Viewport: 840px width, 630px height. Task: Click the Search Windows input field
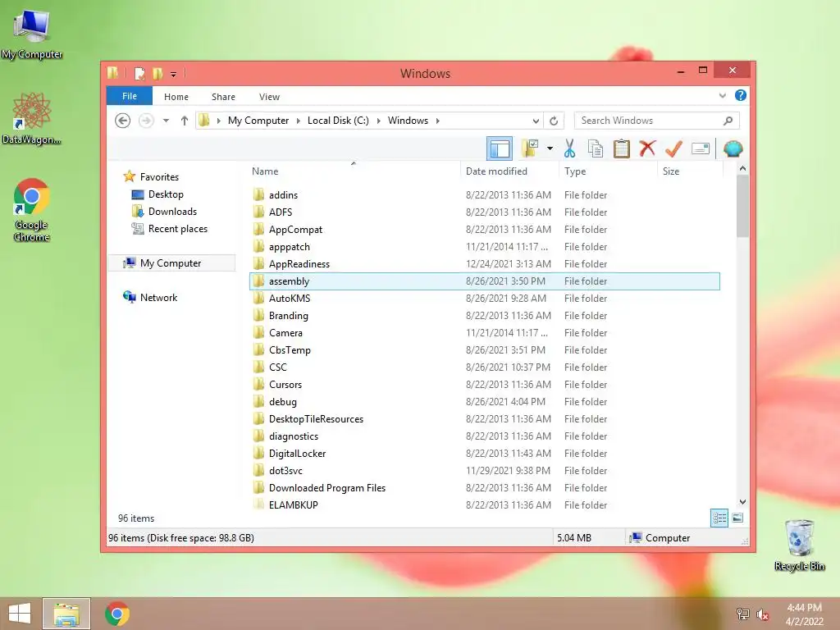pyautogui.click(x=657, y=121)
